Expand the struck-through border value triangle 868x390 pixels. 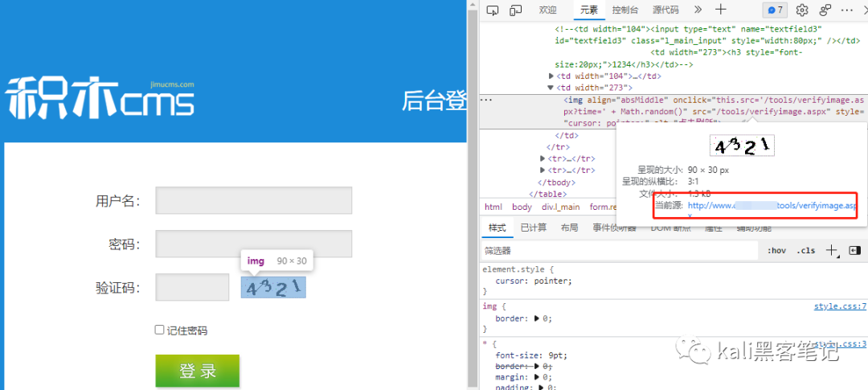pyautogui.click(x=535, y=367)
